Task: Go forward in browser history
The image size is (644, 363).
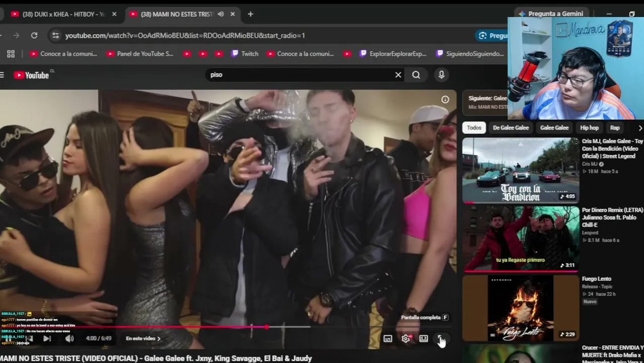Action: (x=16, y=35)
